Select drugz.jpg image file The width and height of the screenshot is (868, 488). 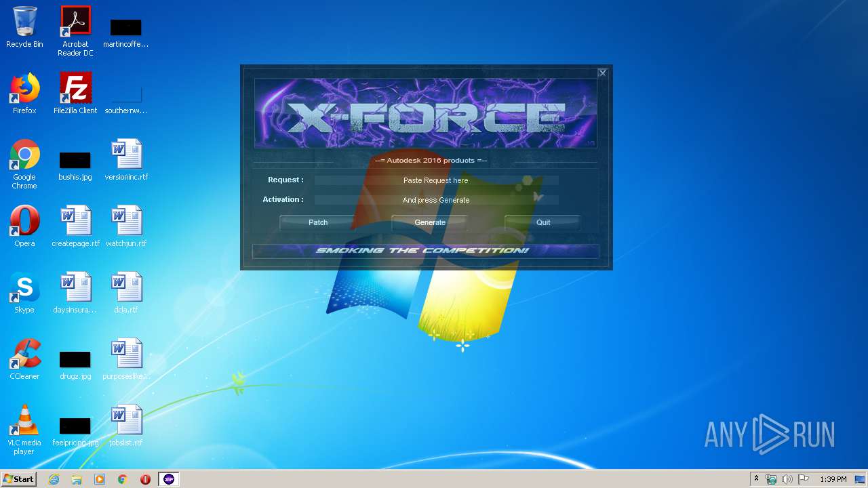(75, 366)
